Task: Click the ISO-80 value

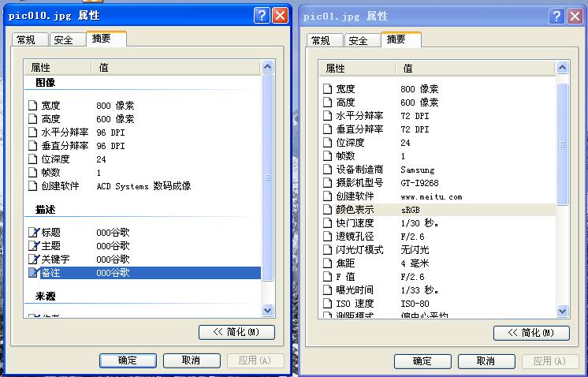Action: (415, 304)
